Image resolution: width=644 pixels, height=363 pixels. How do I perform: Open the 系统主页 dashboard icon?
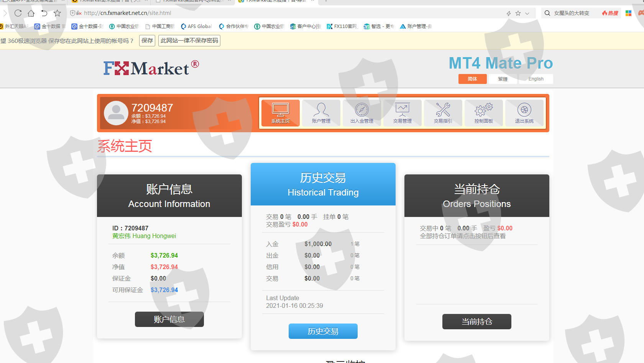pyautogui.click(x=281, y=113)
